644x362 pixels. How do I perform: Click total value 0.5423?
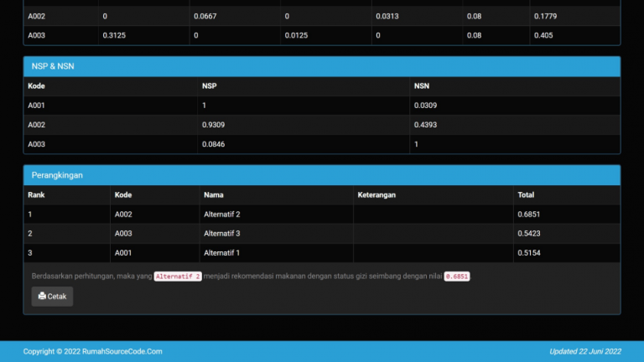(x=529, y=234)
